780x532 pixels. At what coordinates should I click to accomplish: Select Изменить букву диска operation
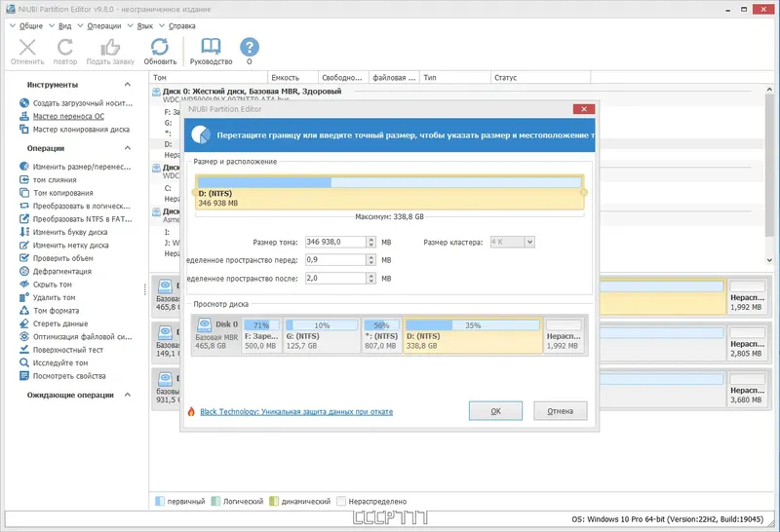click(63, 232)
